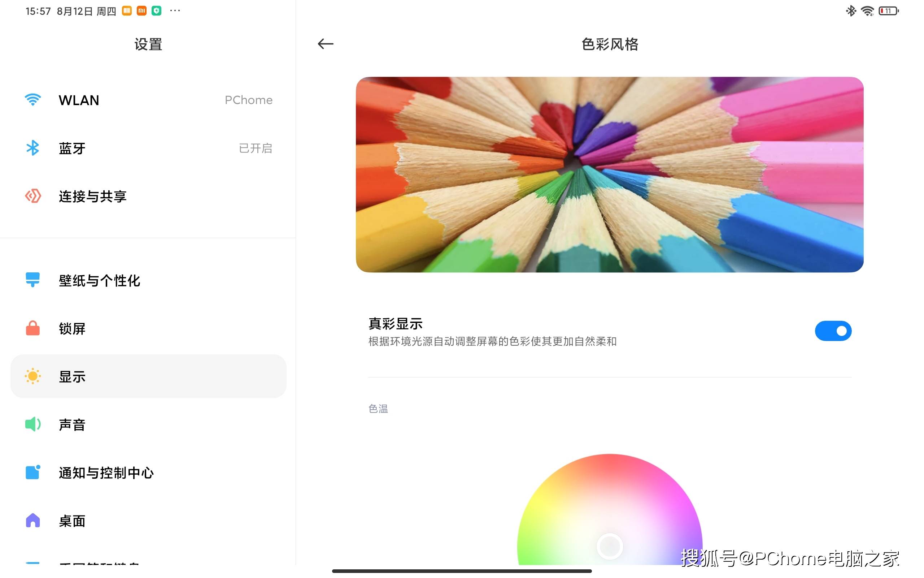This screenshot has width=924, height=578.
Task: Click the 设置 header title
Action: (148, 44)
